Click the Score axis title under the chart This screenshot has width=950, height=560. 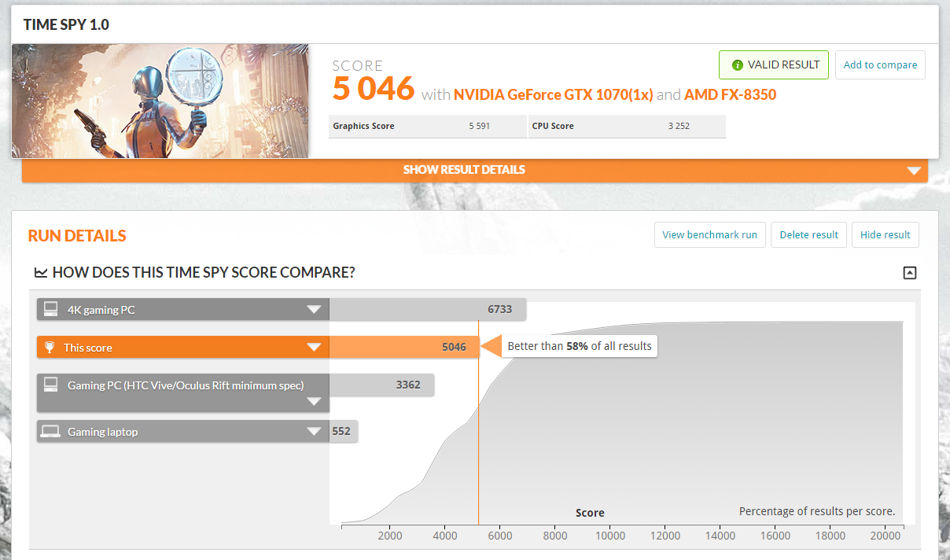[x=590, y=513]
